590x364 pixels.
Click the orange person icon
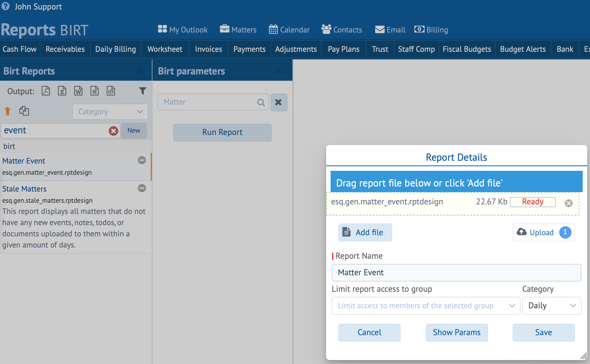[x=8, y=111]
